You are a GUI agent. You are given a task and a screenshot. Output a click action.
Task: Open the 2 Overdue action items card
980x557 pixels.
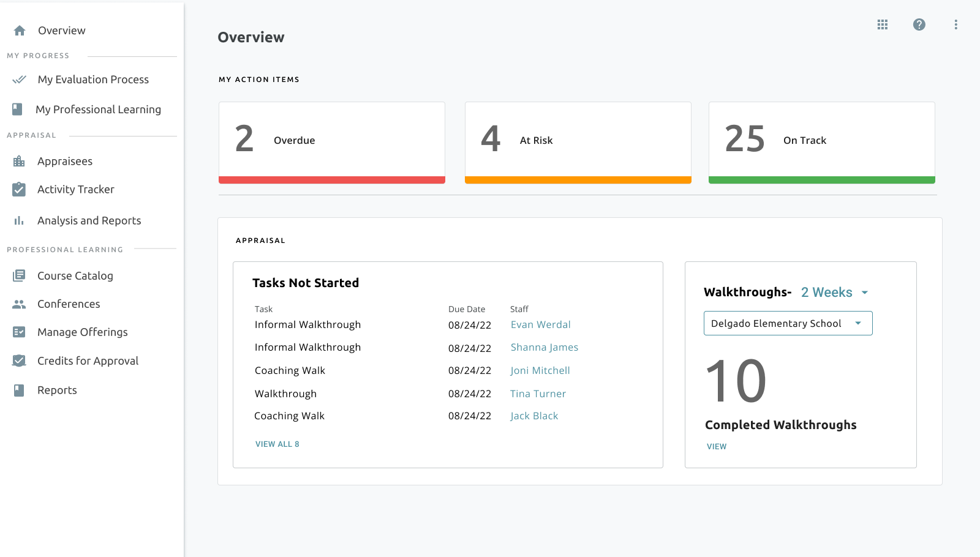tap(331, 142)
